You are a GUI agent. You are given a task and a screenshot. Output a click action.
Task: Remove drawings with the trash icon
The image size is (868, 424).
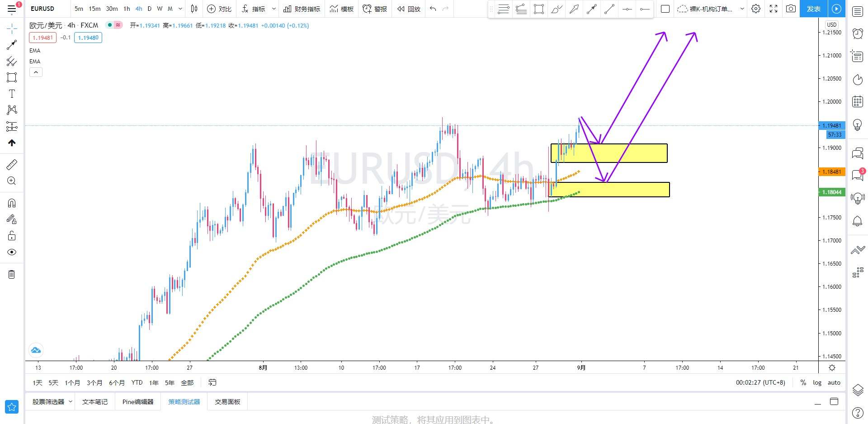point(12,274)
